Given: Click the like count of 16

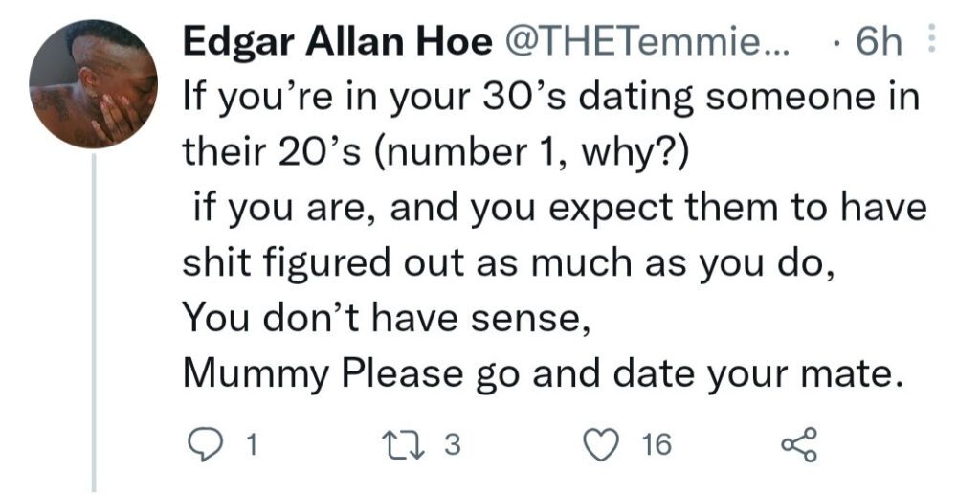Looking at the screenshot, I should [x=657, y=444].
